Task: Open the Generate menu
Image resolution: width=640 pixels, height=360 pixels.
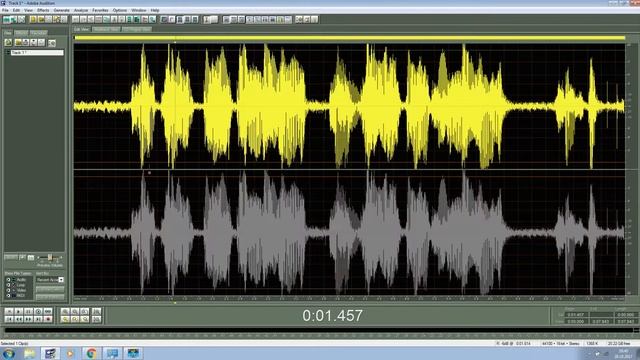Action: point(62,10)
